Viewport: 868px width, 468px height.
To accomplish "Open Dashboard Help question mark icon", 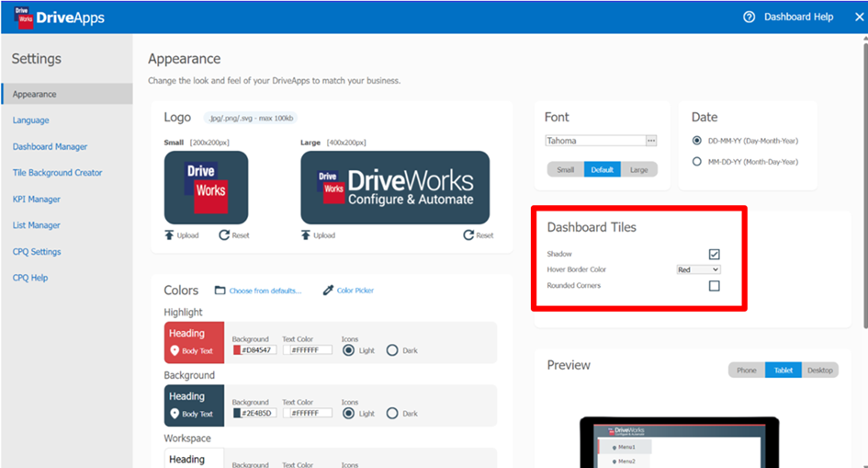I will click(x=749, y=17).
